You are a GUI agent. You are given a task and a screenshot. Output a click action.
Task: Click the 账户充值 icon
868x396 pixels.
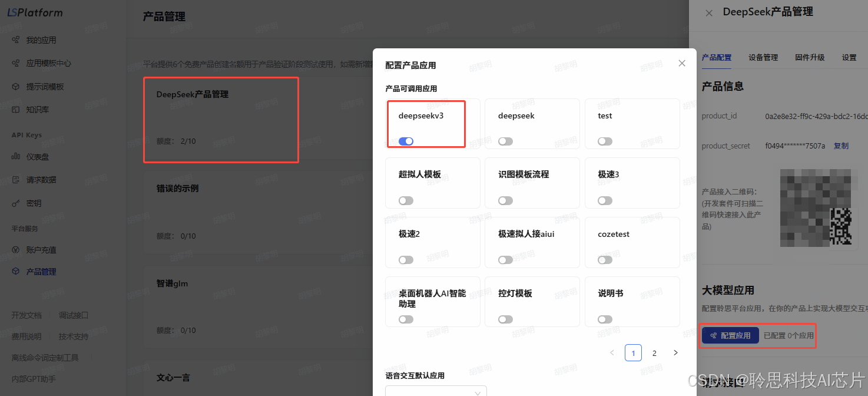pos(16,250)
